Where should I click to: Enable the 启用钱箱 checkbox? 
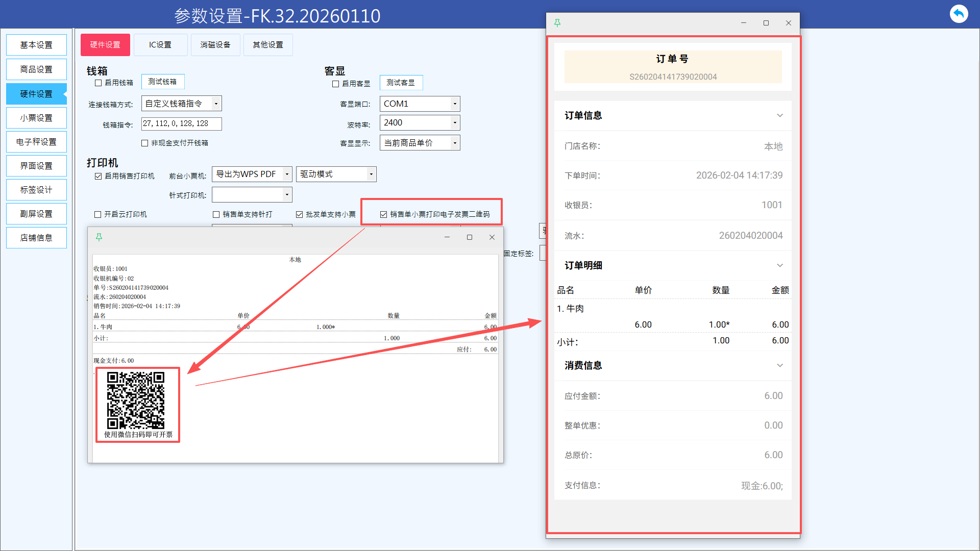click(x=99, y=83)
